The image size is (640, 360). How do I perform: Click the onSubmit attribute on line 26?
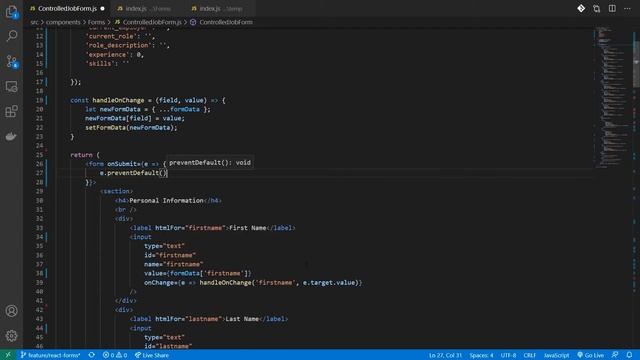(122, 164)
